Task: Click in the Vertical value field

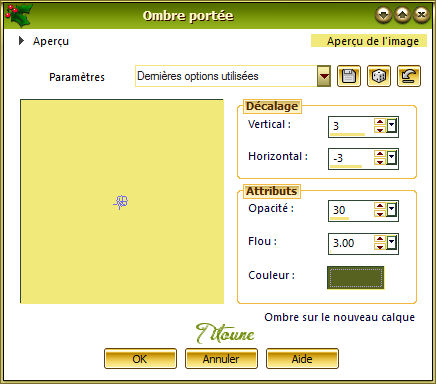Action: [351, 126]
